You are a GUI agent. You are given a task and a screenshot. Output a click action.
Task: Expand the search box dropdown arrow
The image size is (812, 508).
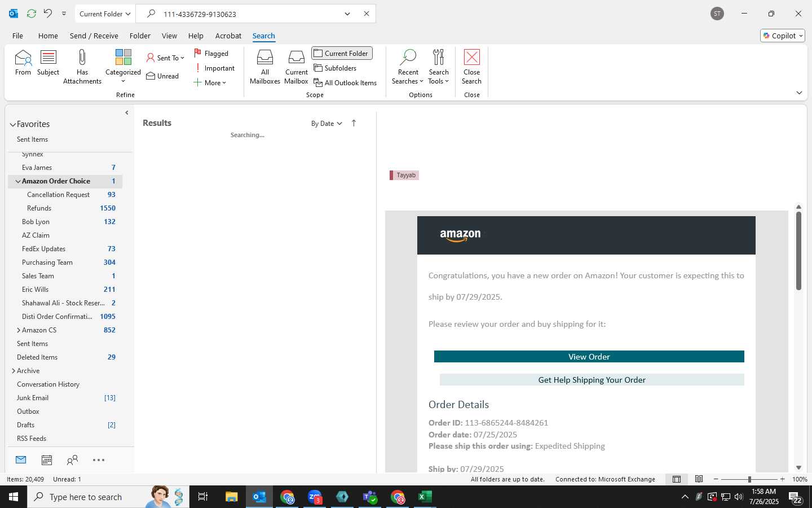tap(347, 14)
